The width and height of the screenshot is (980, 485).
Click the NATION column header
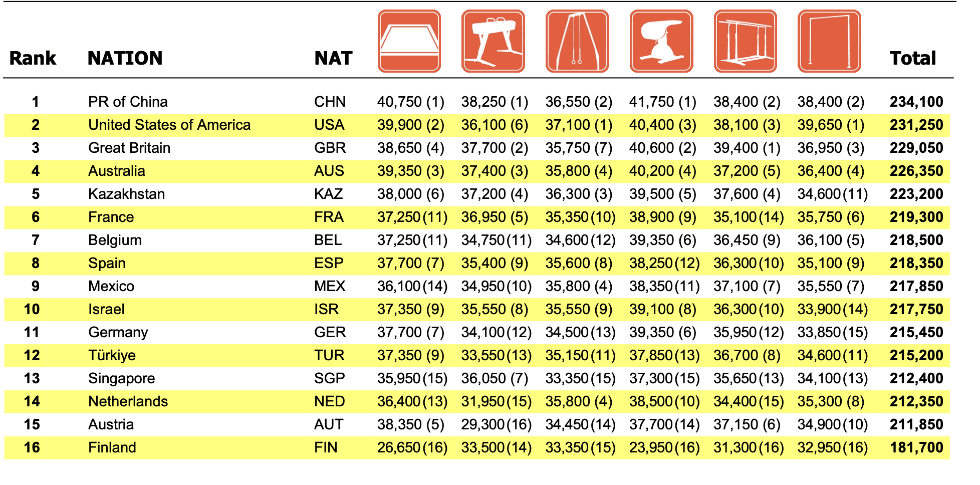pos(125,58)
